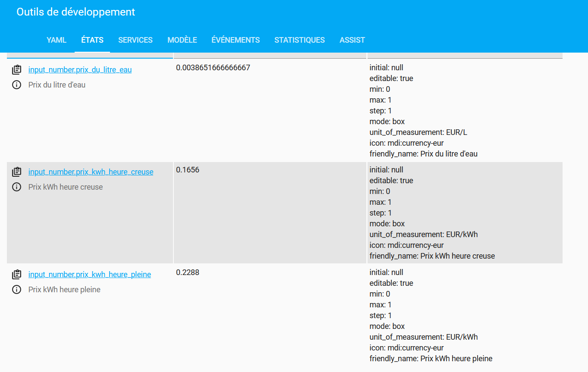Click the input_number.prix_du_litre_eau link
This screenshot has width=588, height=372.
(x=80, y=70)
